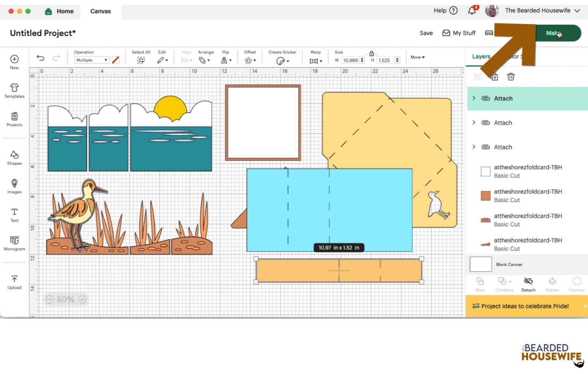
Task: Click the height size field
Action: coord(386,60)
